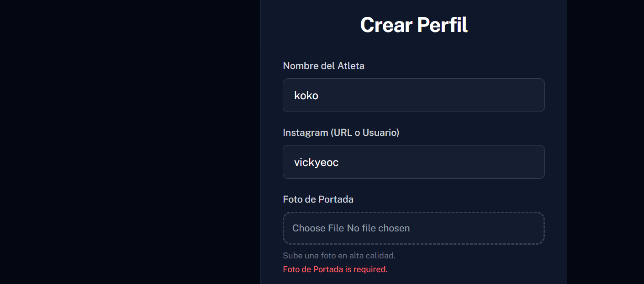
Task: Click empty space inside the dashed upload box
Action: point(480,228)
